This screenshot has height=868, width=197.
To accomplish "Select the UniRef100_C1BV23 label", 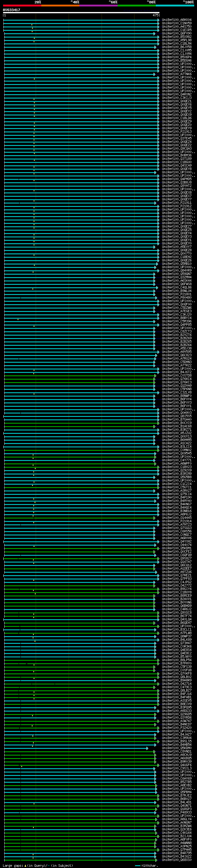I will click(x=177, y=467).
